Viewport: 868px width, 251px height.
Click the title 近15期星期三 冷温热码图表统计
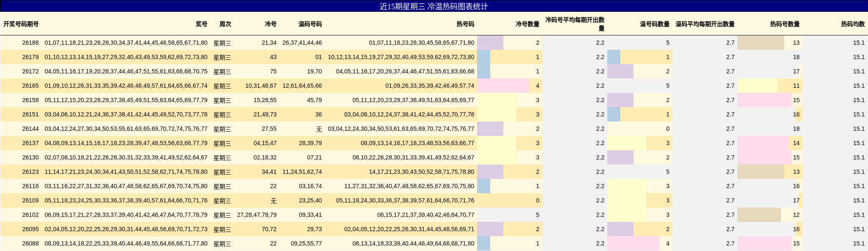point(434,6)
